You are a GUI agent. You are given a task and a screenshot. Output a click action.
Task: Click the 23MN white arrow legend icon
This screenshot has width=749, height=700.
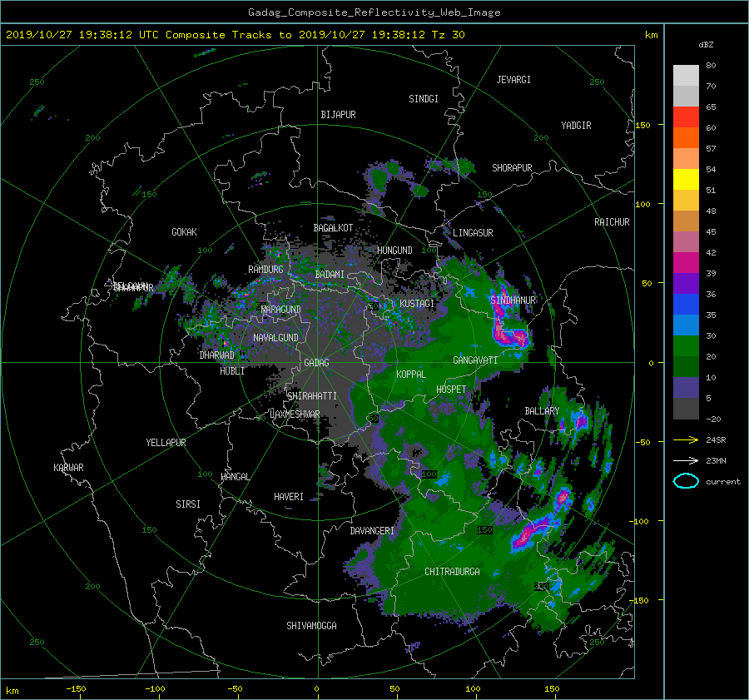click(686, 460)
